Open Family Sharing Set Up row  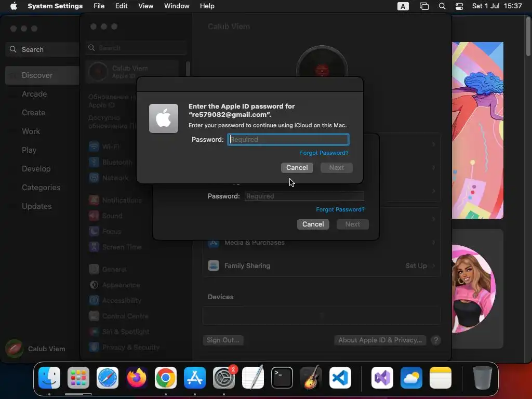322,265
